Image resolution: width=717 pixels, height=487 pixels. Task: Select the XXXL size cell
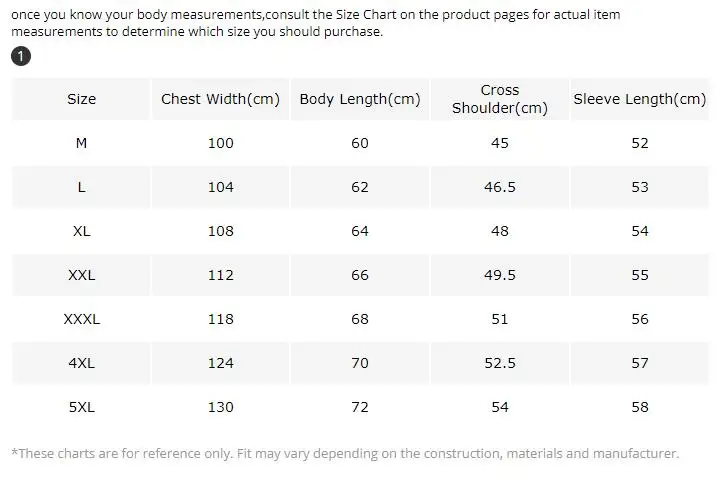81,319
